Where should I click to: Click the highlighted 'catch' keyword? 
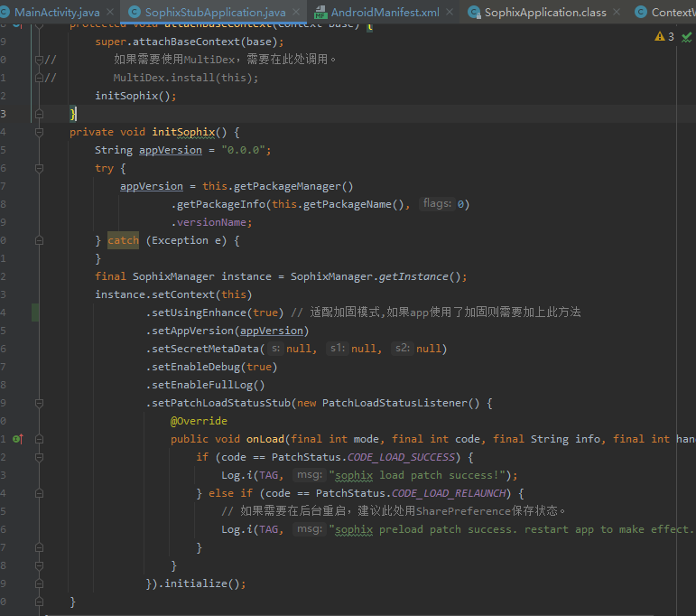pyautogui.click(x=123, y=240)
